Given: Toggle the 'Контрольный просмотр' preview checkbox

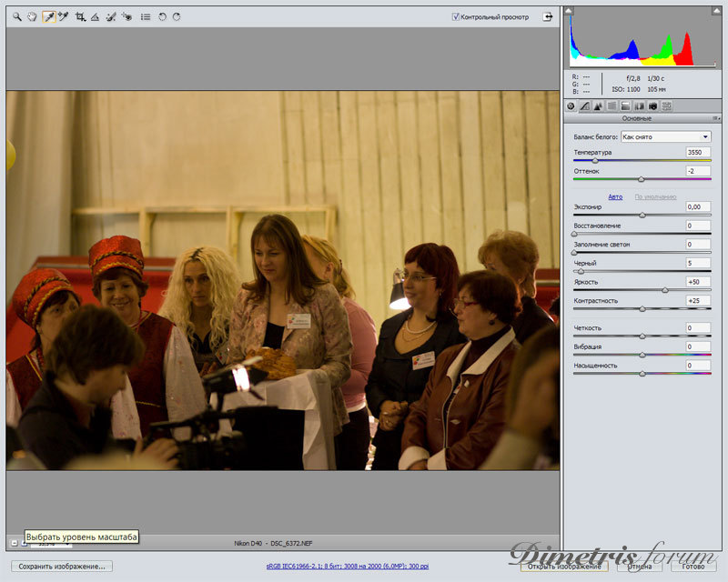Looking at the screenshot, I should (456, 16).
